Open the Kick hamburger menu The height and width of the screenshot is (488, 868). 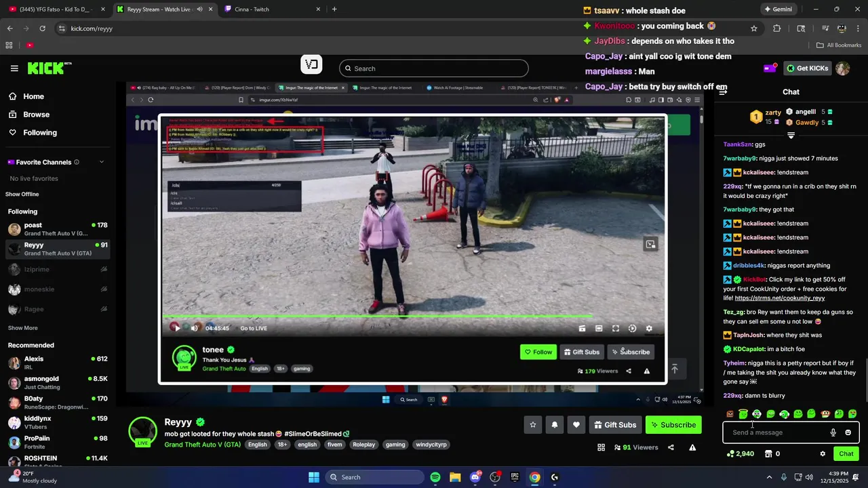click(x=14, y=68)
